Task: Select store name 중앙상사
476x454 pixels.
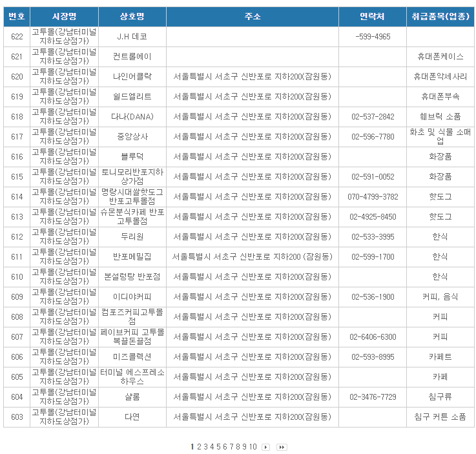Action: tap(132, 137)
